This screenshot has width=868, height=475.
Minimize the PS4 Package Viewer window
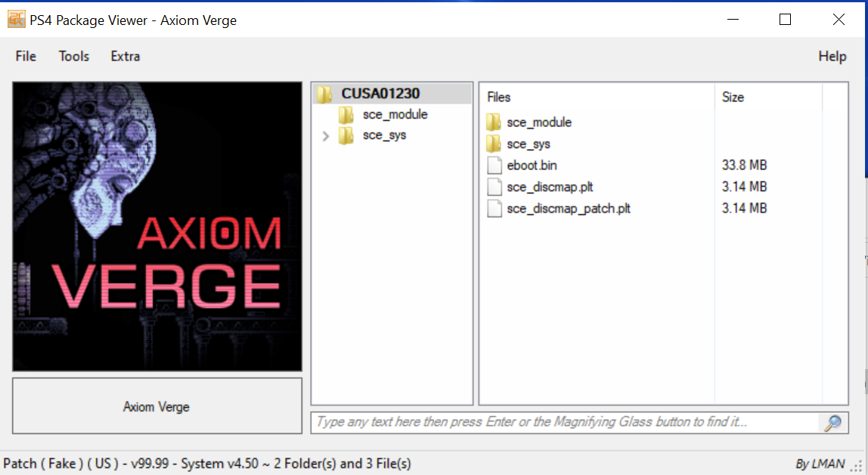733,20
